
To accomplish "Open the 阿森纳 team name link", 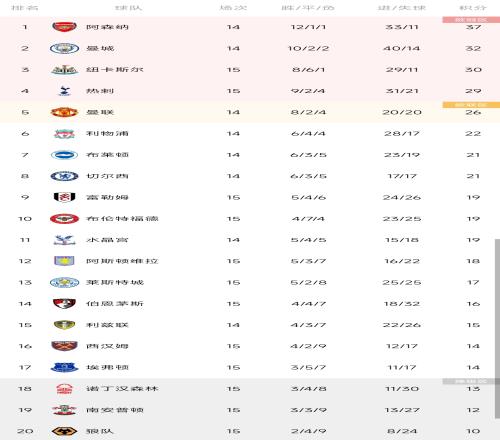I will click(107, 27).
